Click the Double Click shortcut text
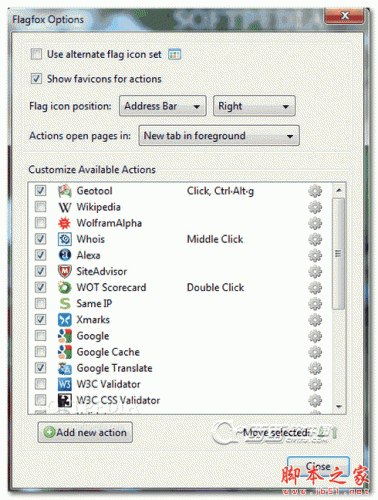This screenshot has height=500, width=378. [x=215, y=287]
